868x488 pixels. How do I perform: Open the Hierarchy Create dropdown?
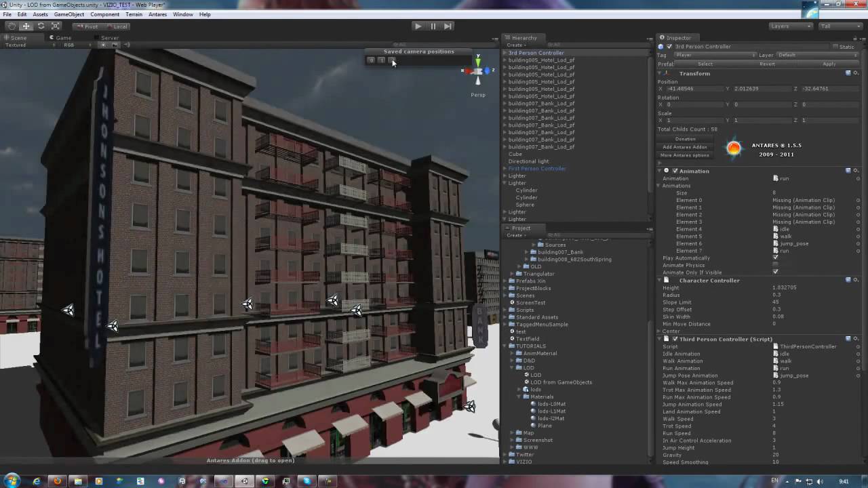point(516,45)
